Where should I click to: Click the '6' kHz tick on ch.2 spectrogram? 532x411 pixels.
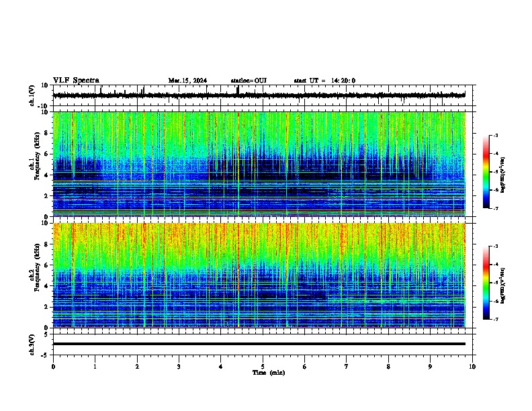[x=47, y=265]
